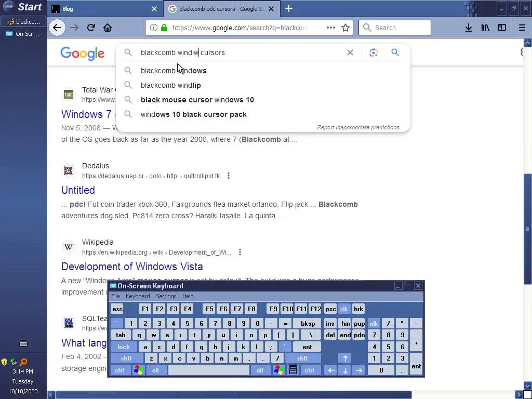
Task: Open the On-Screen Keyboard Help menu
Action: [x=188, y=296]
